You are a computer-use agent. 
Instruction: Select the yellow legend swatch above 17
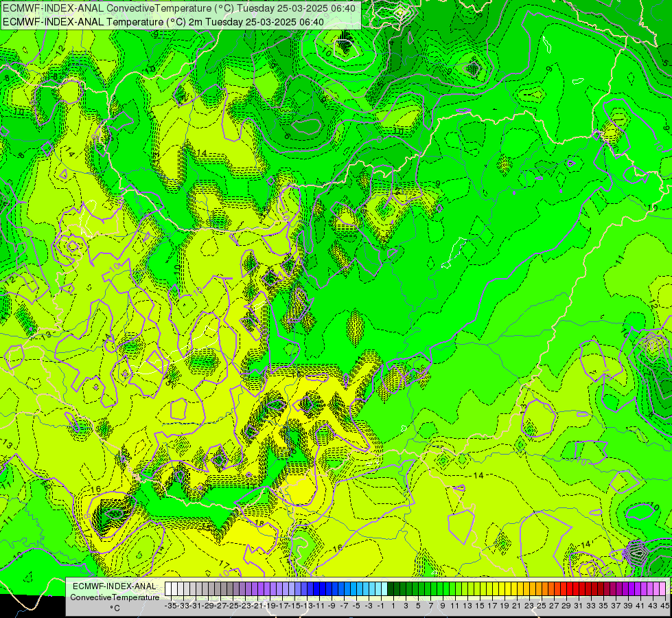pyautogui.click(x=489, y=588)
